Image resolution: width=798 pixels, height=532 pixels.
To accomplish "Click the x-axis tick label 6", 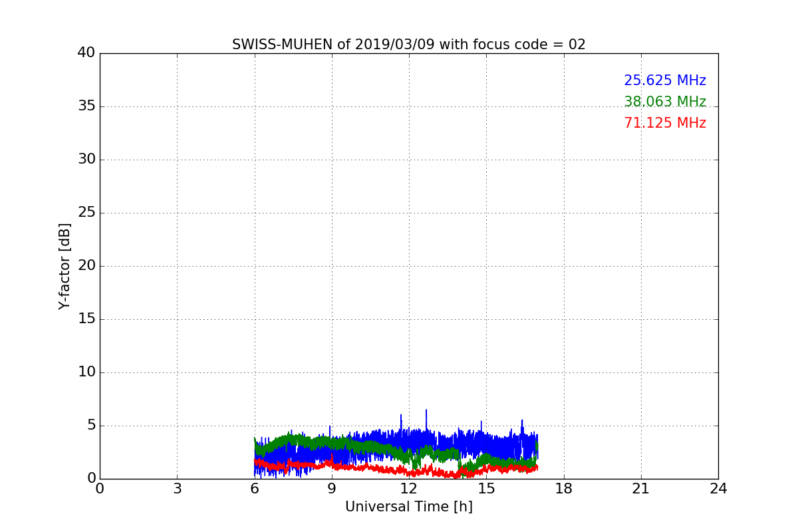I will tap(255, 489).
